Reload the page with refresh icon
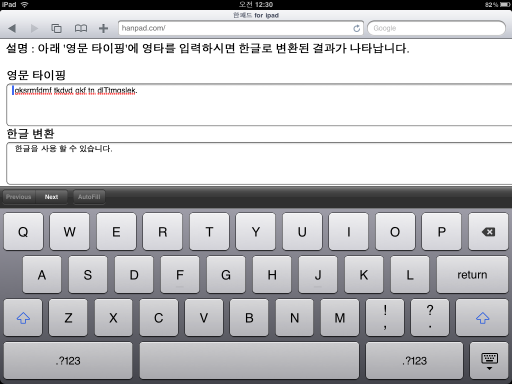Screen dimensions: 512x384 click(x=356, y=28)
